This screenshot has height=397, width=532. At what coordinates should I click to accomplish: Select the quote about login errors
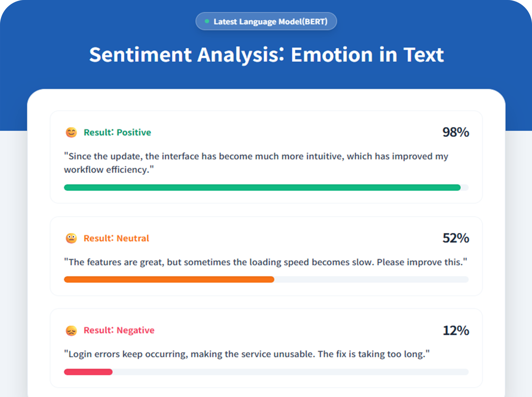(247, 354)
